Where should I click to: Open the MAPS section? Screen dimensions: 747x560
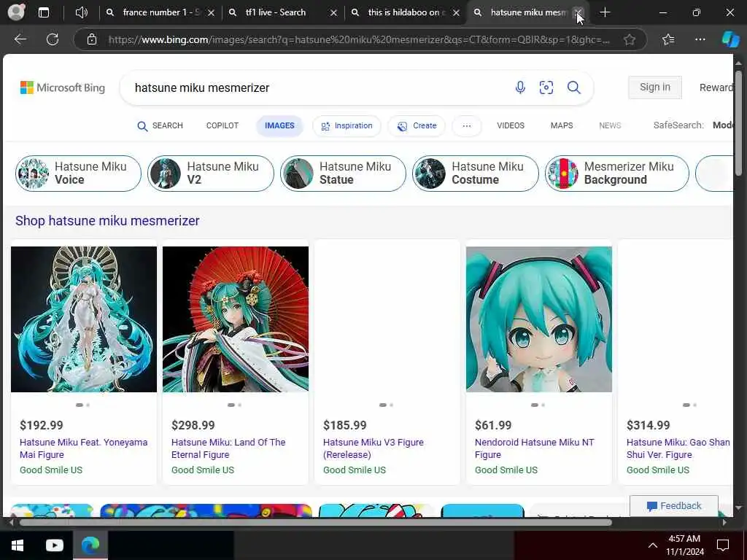pyautogui.click(x=562, y=125)
